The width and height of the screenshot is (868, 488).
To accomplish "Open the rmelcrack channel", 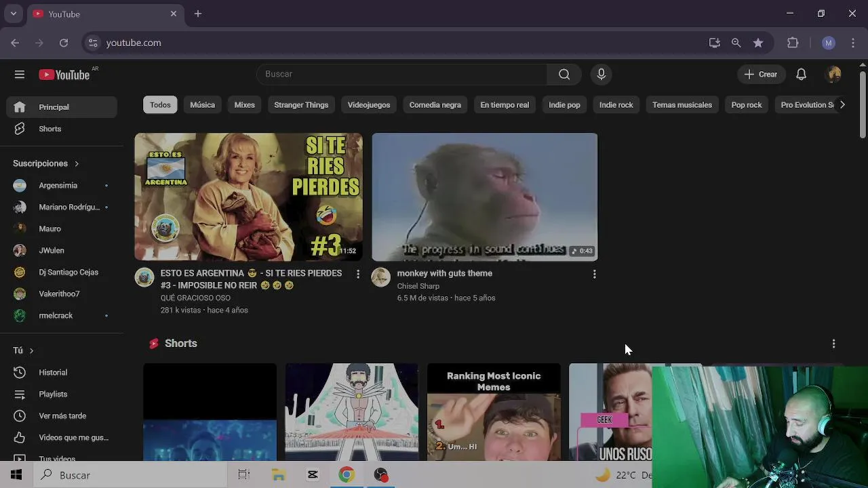I will pyautogui.click(x=62, y=315).
